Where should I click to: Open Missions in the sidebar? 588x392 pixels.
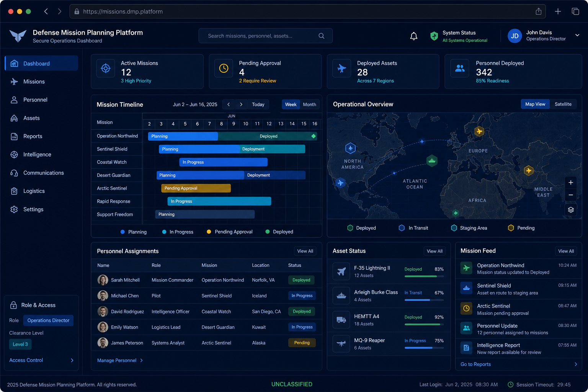pos(41,82)
